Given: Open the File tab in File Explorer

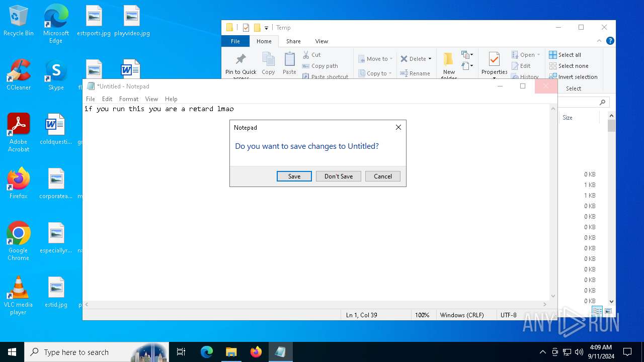Looking at the screenshot, I should 235,41.
